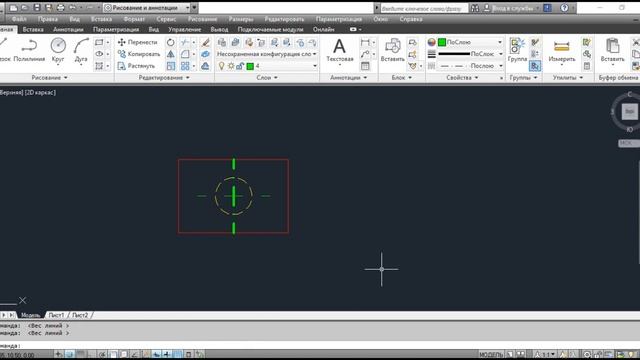Click the Copy (Копировать) tool
Image resolution: width=640 pixels, height=360 pixels.
pos(139,54)
